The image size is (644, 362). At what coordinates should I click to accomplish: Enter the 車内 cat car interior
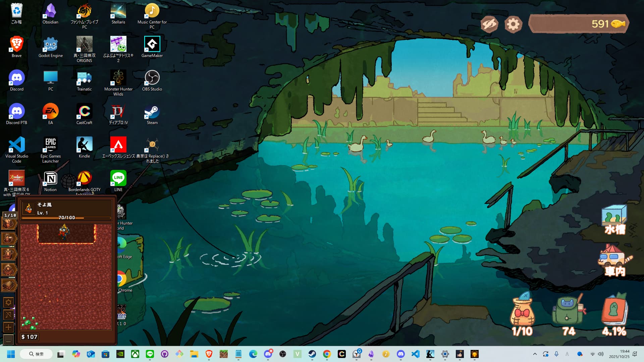[614, 261]
